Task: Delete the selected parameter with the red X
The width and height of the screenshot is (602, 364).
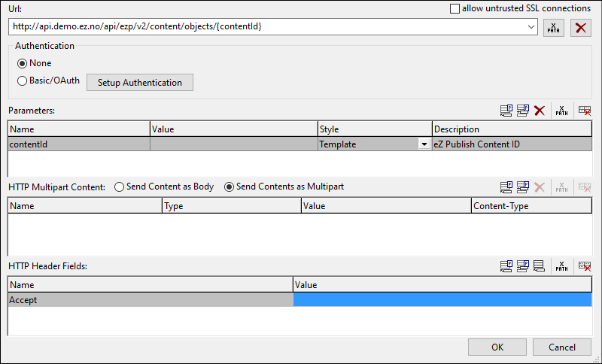Action: tap(539, 111)
